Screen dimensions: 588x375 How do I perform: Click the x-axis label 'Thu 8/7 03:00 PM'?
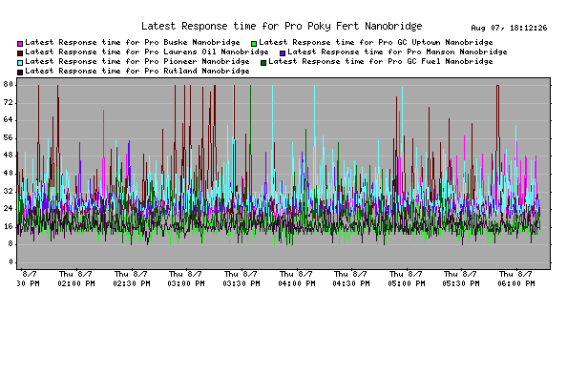coord(186,279)
